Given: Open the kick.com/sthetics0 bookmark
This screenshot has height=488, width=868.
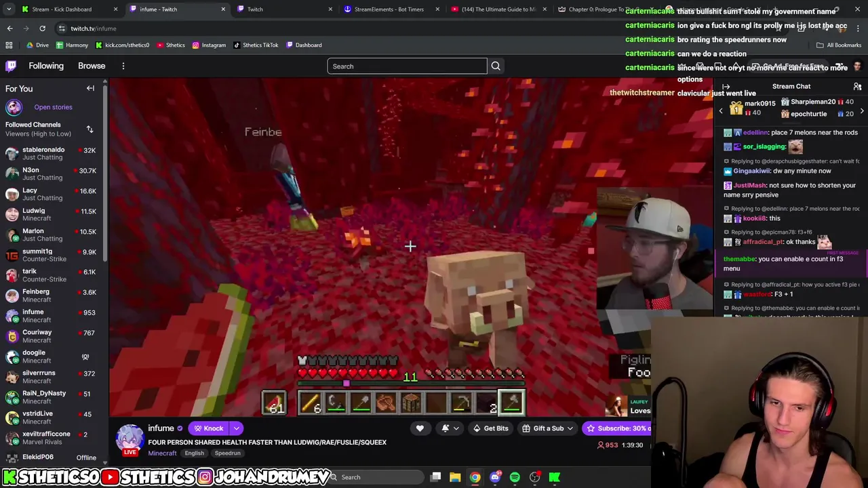Looking at the screenshot, I should pyautogui.click(x=122, y=45).
